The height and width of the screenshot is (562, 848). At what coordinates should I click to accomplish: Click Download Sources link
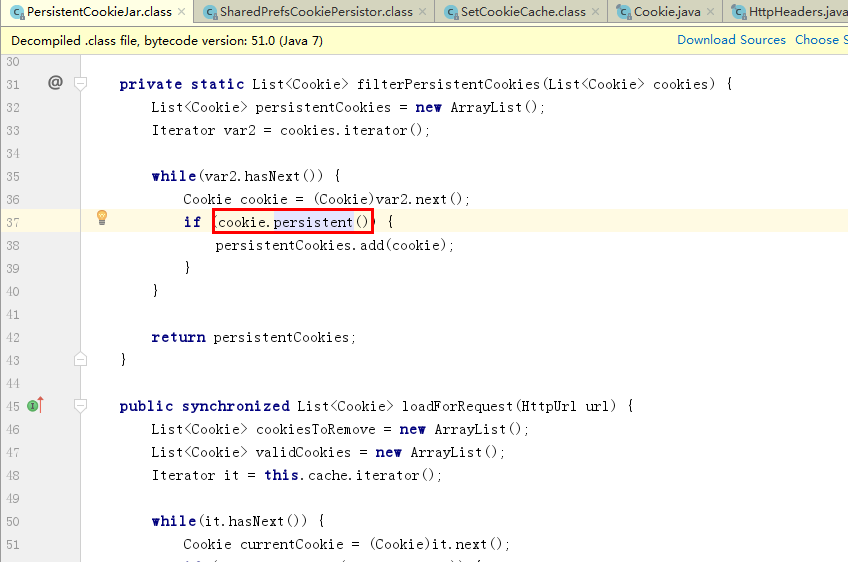click(x=731, y=40)
